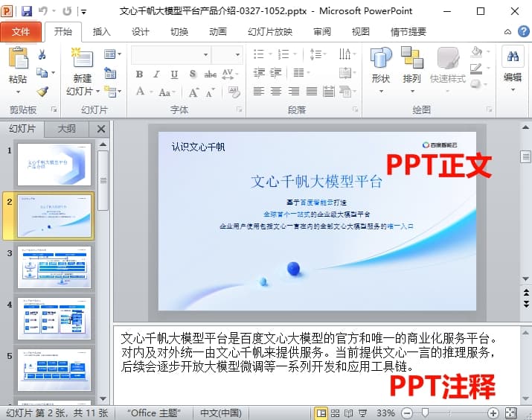
Task: Open the Arrange (排列) menu
Action: [x=412, y=69]
